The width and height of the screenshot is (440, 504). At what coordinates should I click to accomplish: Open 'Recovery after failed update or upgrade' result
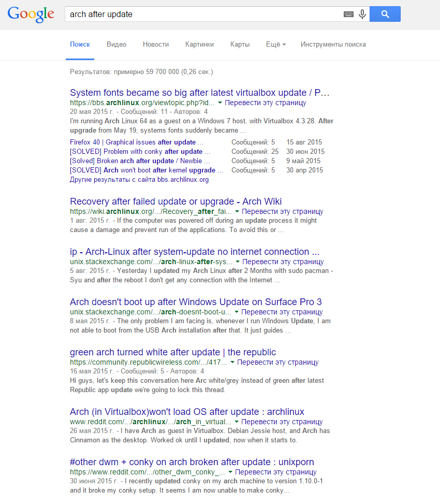click(175, 201)
